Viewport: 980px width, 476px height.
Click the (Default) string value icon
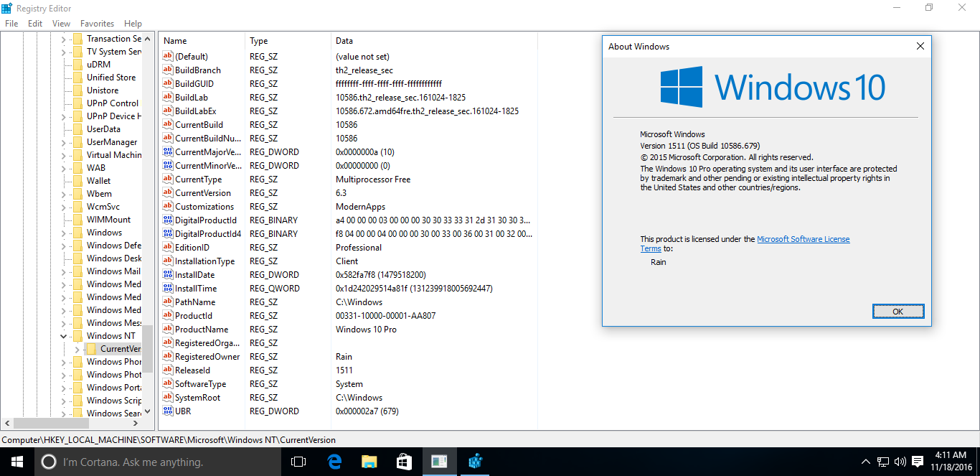tap(168, 57)
